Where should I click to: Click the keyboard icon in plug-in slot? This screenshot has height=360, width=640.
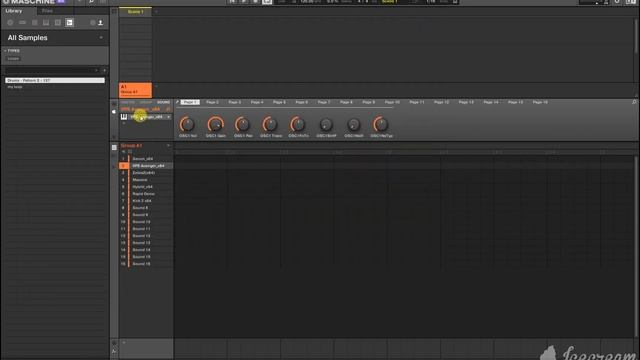(x=124, y=117)
